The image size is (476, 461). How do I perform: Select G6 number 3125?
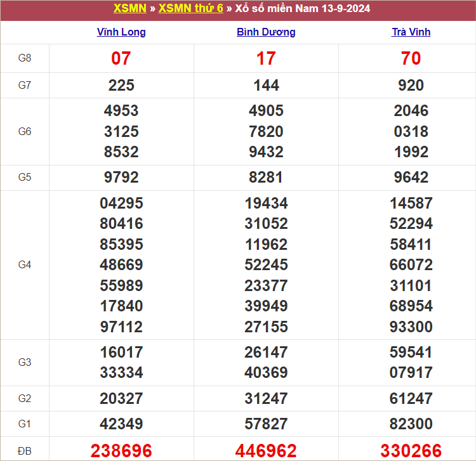[x=121, y=131]
